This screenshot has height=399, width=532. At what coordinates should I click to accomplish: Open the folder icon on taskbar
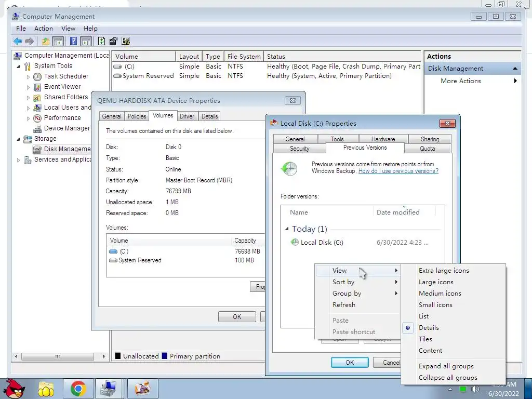coord(46,389)
